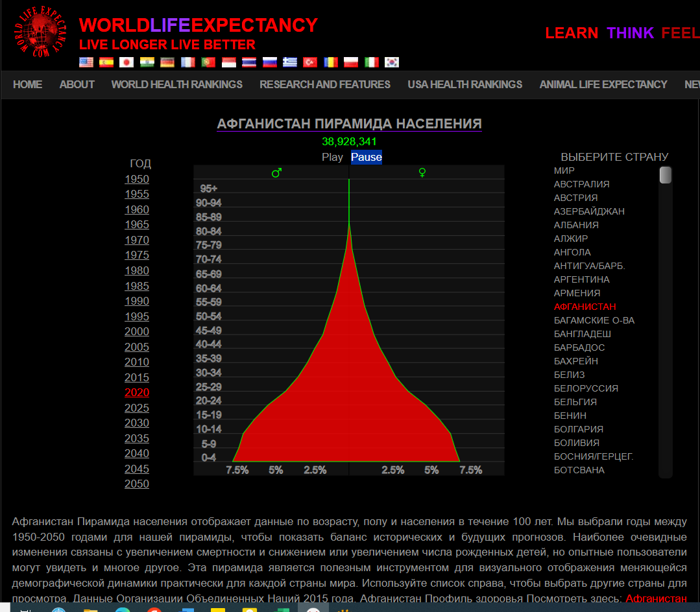
Task: Choose БЕЛЬГИЯ in the country list
Action: pos(575,402)
